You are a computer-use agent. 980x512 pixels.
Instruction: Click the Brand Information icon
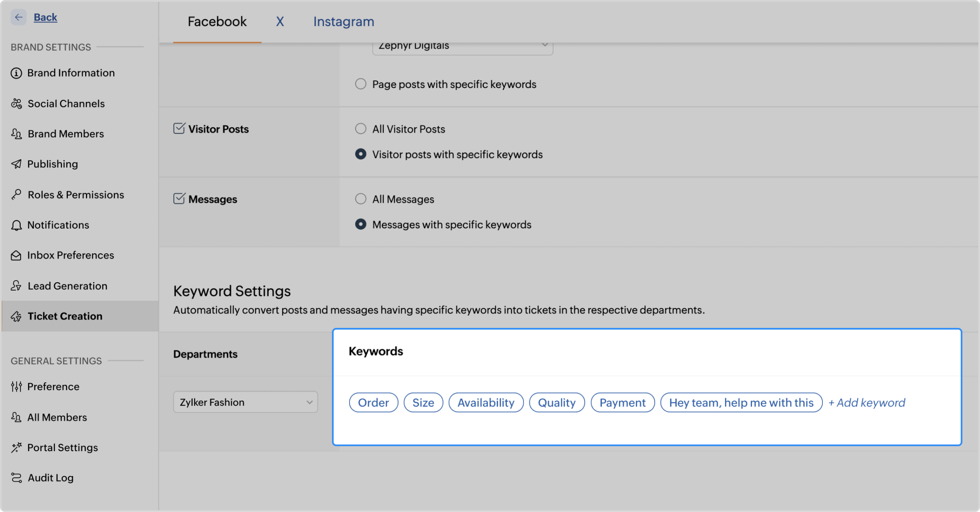pyautogui.click(x=17, y=73)
